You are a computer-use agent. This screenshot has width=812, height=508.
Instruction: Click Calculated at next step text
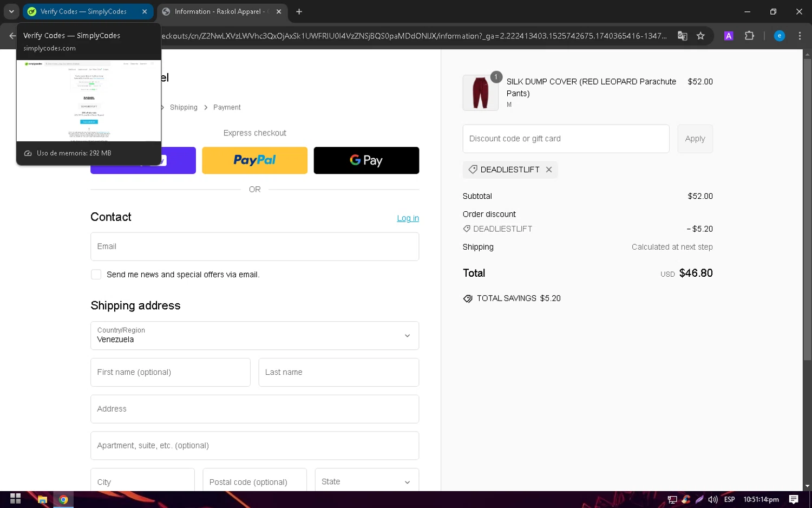[672, 247]
